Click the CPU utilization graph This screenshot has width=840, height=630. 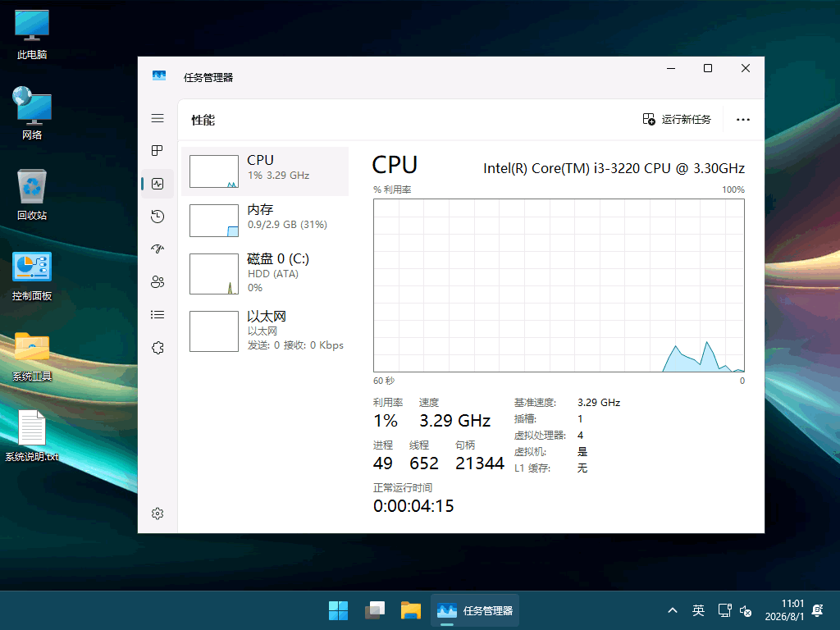click(559, 285)
